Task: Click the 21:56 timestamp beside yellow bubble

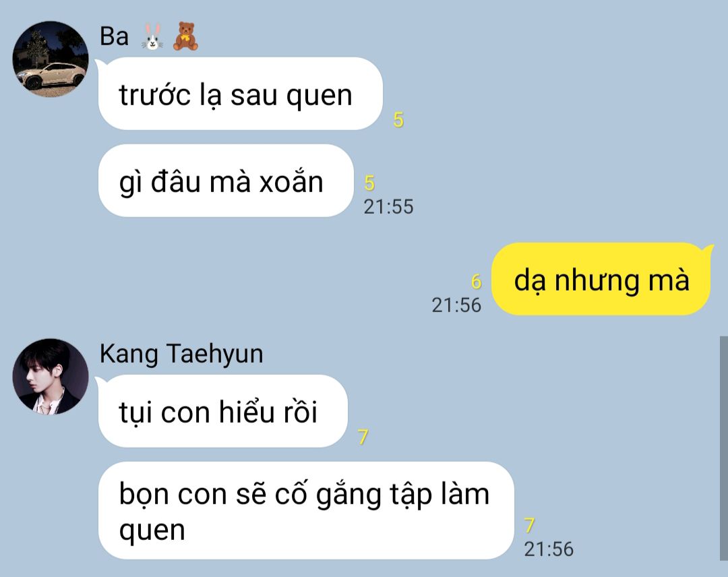Action: [x=456, y=305]
